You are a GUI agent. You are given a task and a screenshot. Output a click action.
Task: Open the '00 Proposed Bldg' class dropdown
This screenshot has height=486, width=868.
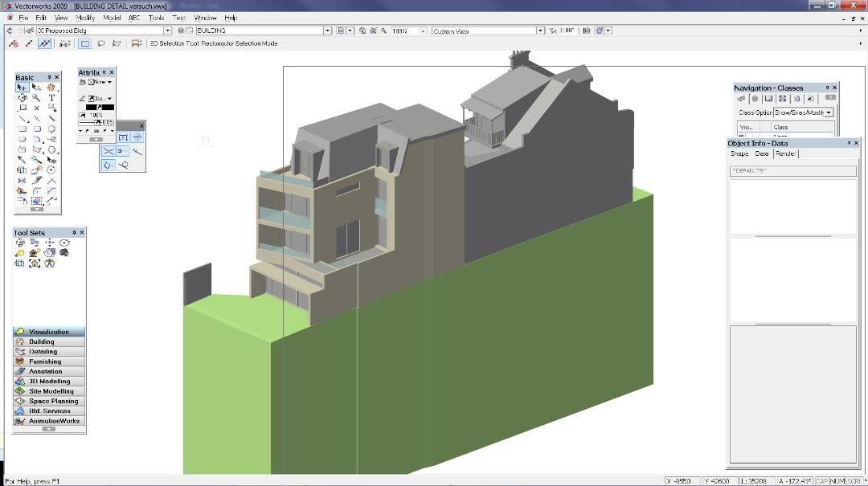click(x=167, y=31)
